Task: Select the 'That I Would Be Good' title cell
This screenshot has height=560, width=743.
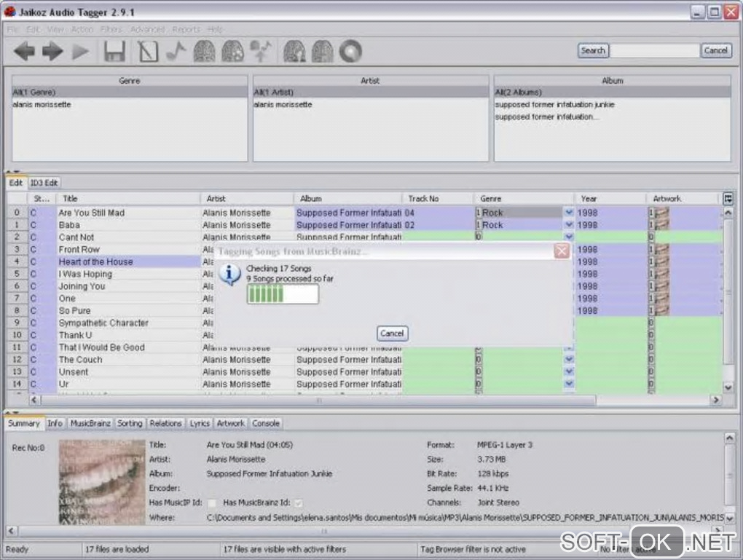Action: coord(128,347)
